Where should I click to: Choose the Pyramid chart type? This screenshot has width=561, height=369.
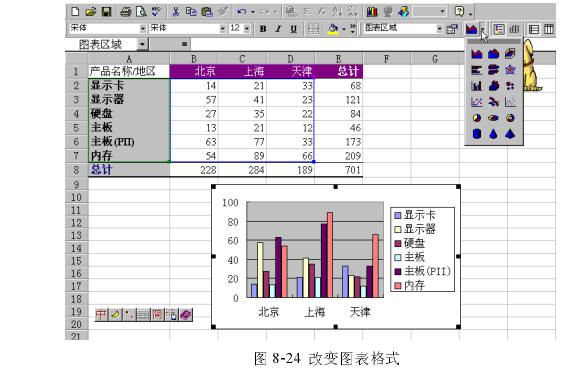point(510,134)
